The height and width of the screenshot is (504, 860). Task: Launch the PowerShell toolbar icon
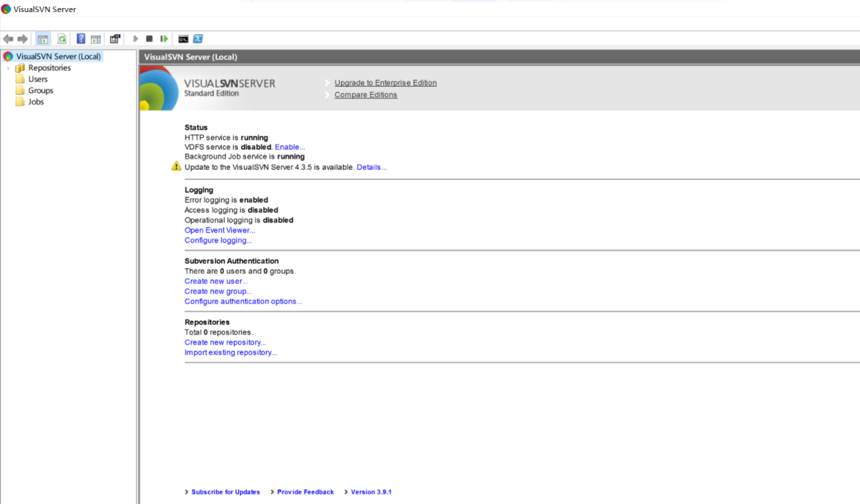[x=198, y=39]
